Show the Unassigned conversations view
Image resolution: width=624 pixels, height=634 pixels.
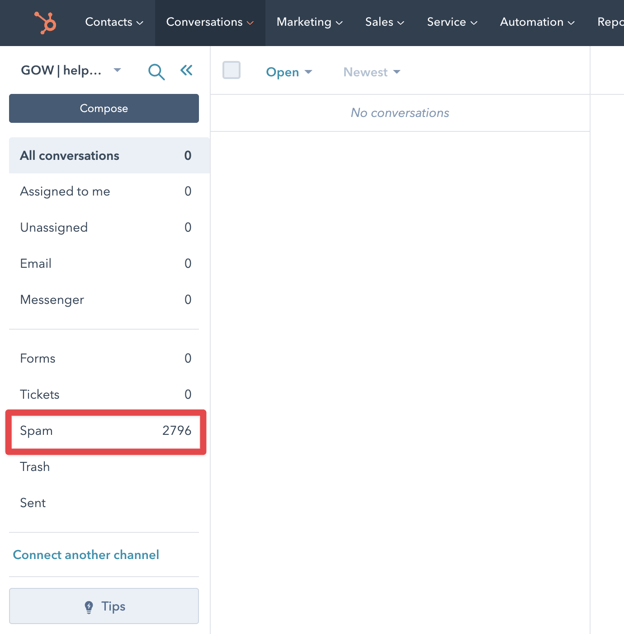point(54,228)
